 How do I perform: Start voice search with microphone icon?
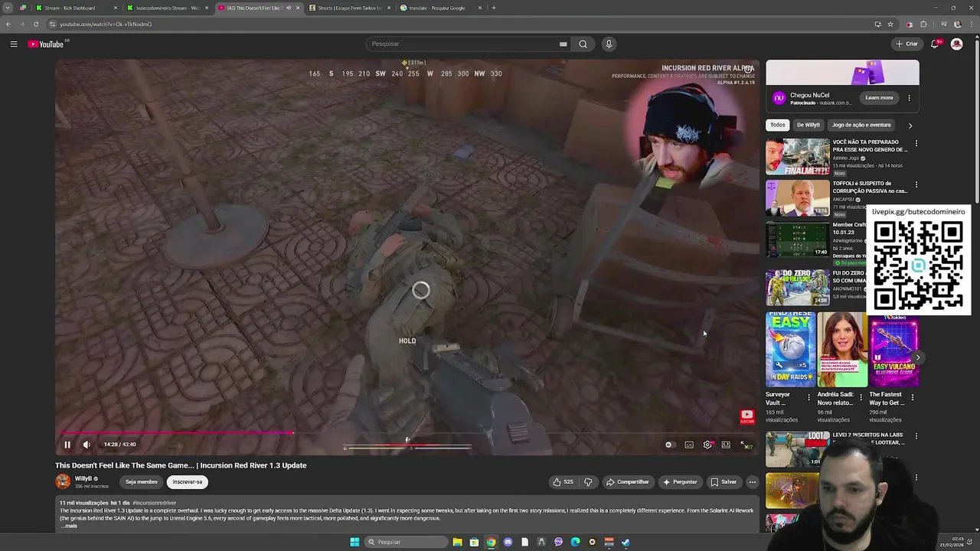click(609, 44)
